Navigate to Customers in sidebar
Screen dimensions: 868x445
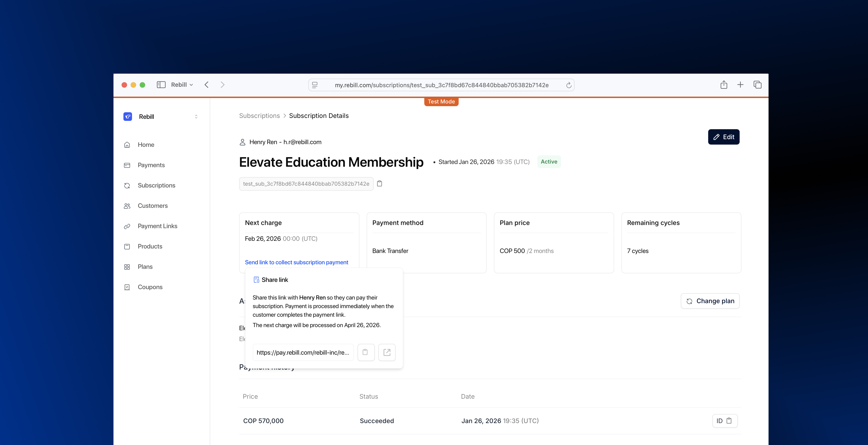(152, 206)
